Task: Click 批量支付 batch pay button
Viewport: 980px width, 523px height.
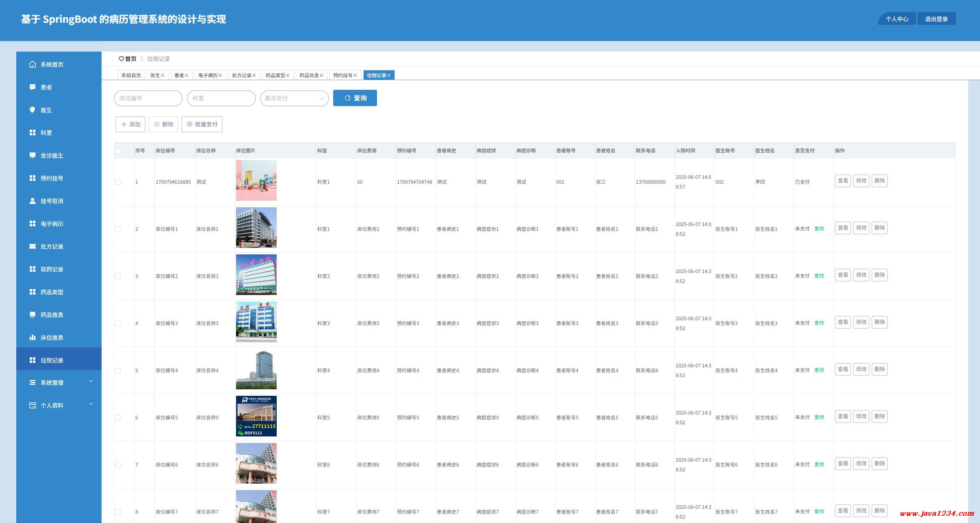Action: click(202, 124)
